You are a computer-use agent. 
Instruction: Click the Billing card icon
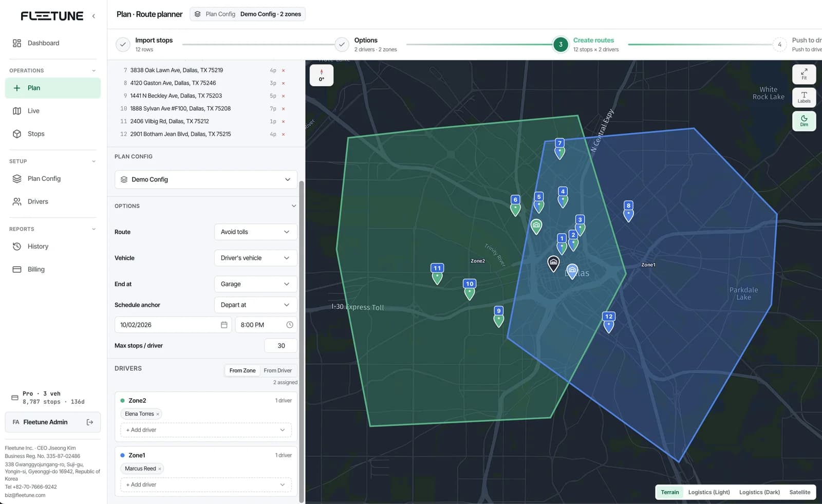click(x=17, y=269)
